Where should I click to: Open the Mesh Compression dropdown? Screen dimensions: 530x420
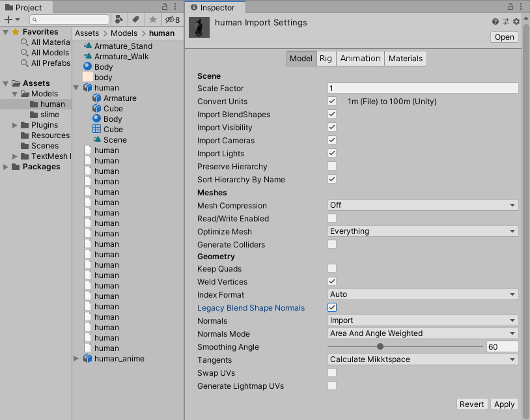pyautogui.click(x=423, y=205)
